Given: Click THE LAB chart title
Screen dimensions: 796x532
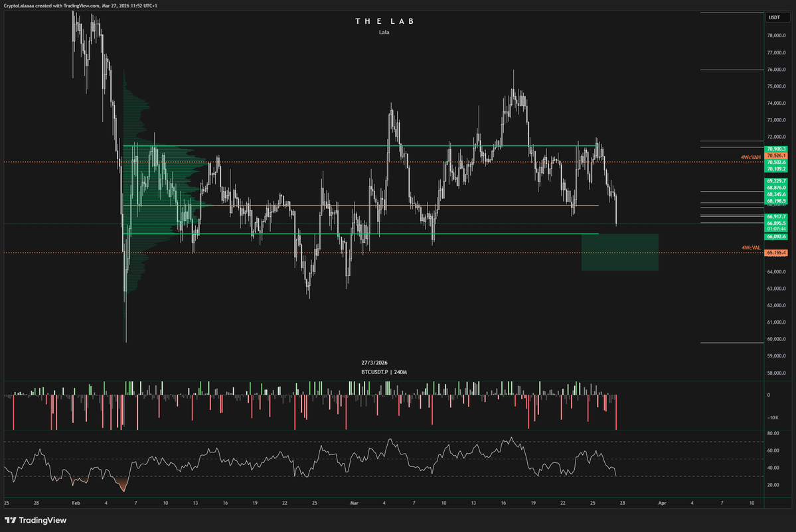Looking at the screenshot, I should tap(384, 21).
